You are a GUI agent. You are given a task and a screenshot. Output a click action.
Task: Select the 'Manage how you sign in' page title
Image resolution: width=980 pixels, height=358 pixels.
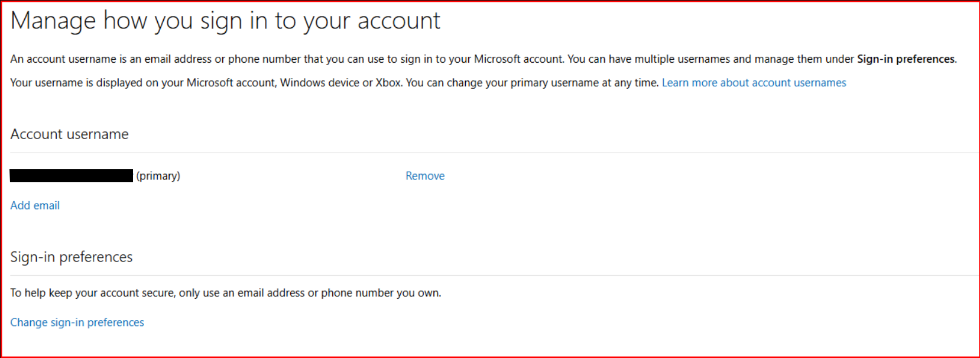[225, 21]
